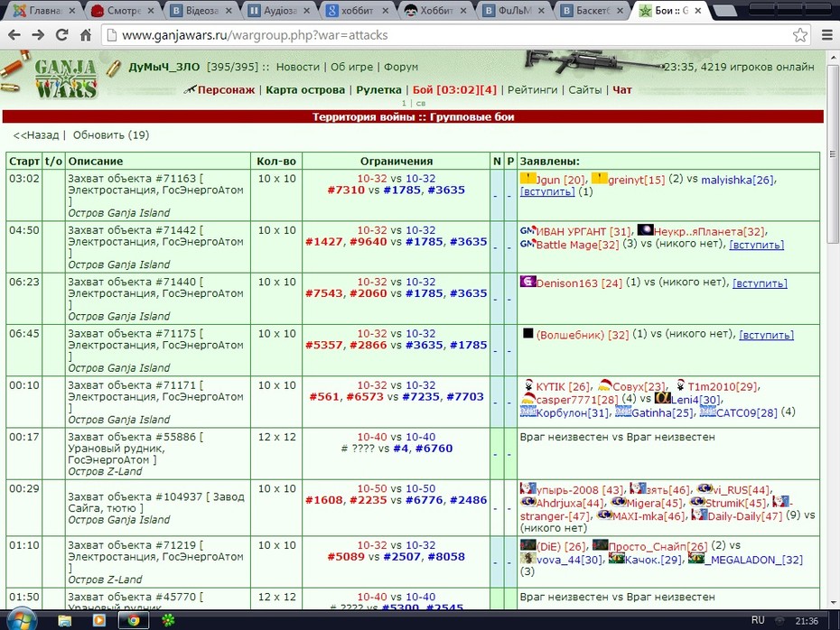Screen dimensions: 840x630
Task: Click the Ganja Wars logo
Action: pos(65,79)
